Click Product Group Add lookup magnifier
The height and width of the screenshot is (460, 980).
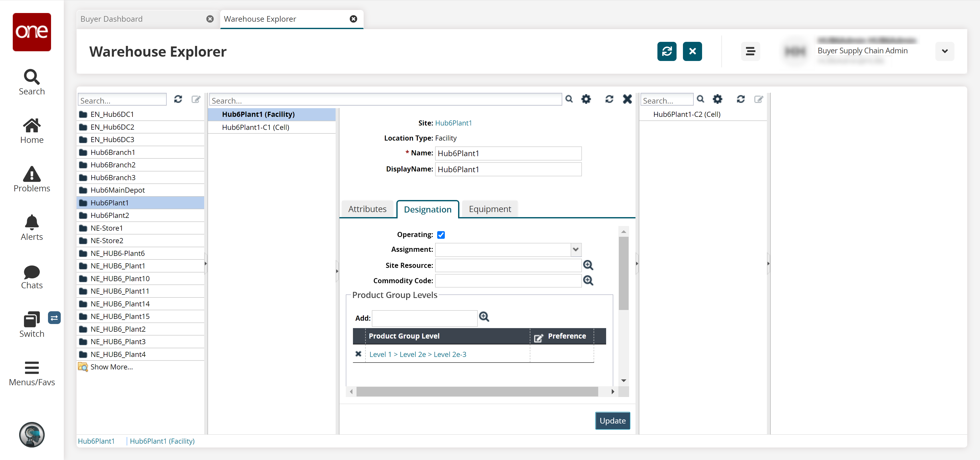tap(484, 317)
